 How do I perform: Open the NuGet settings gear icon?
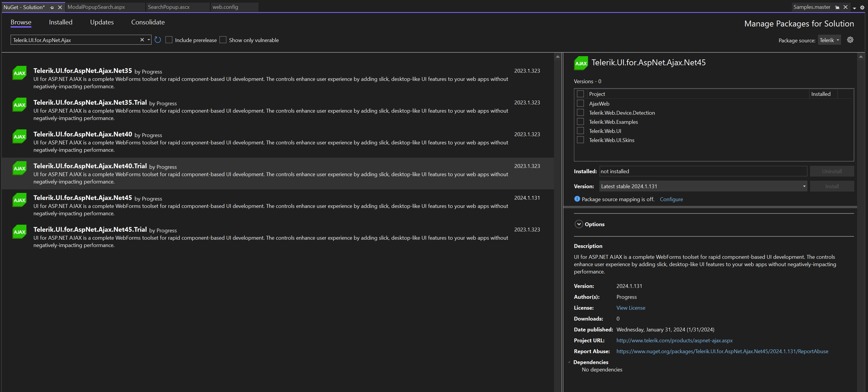pyautogui.click(x=850, y=40)
